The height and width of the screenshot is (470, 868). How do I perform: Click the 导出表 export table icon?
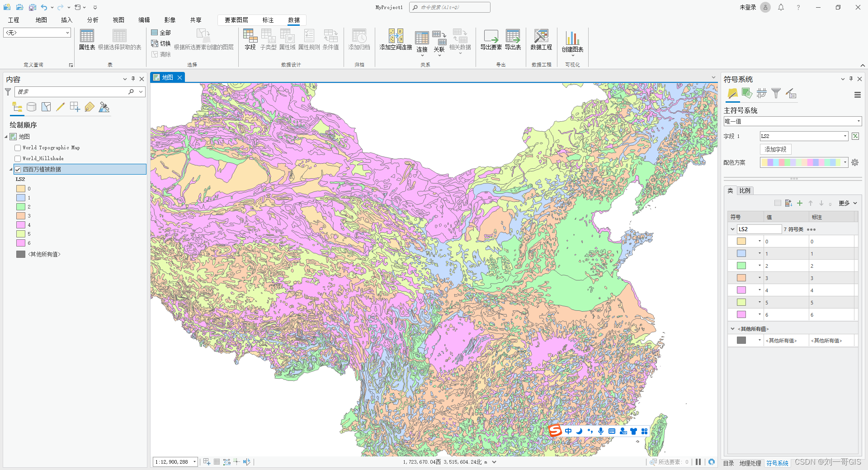[x=513, y=39]
